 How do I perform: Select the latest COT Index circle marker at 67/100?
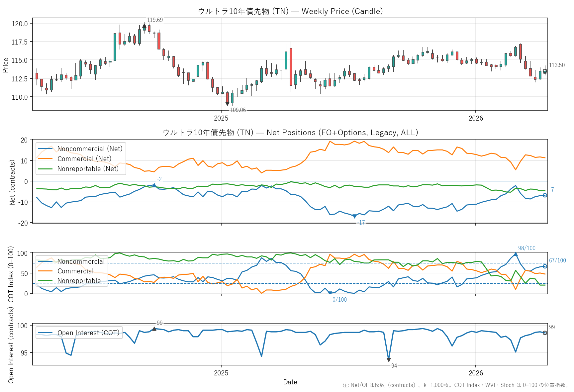(x=545, y=266)
